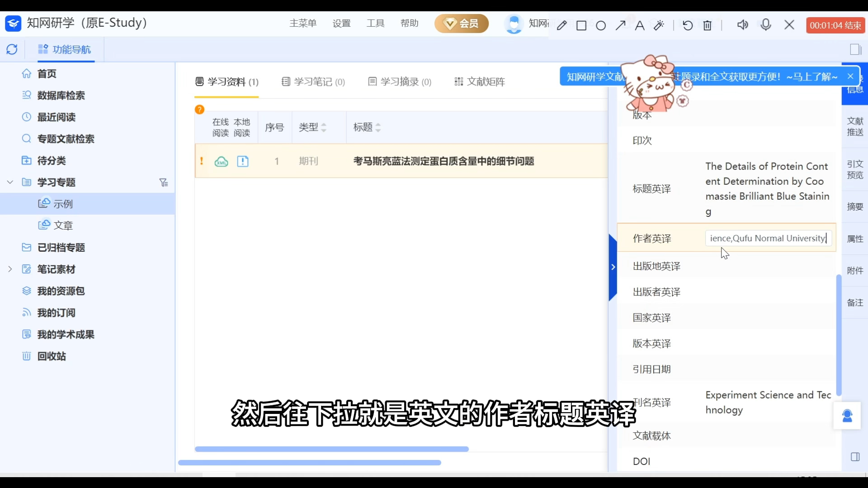Open 数据库检索 in the sidebar

coord(61,95)
